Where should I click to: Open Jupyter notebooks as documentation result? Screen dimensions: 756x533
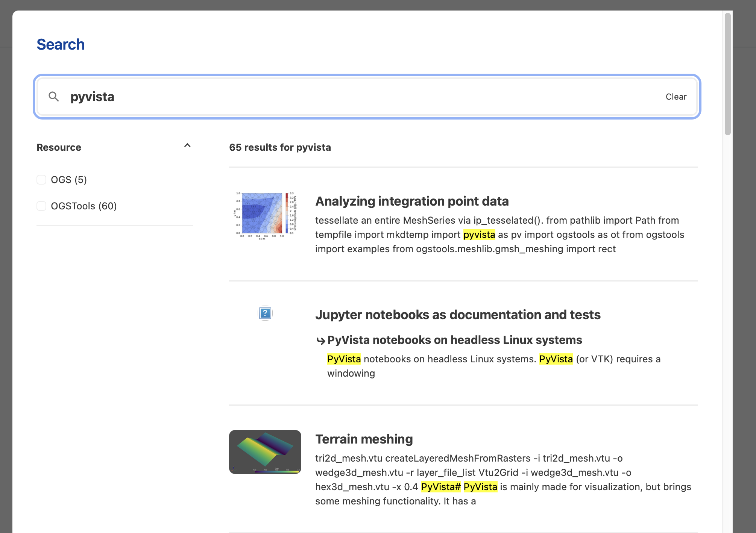[458, 315]
